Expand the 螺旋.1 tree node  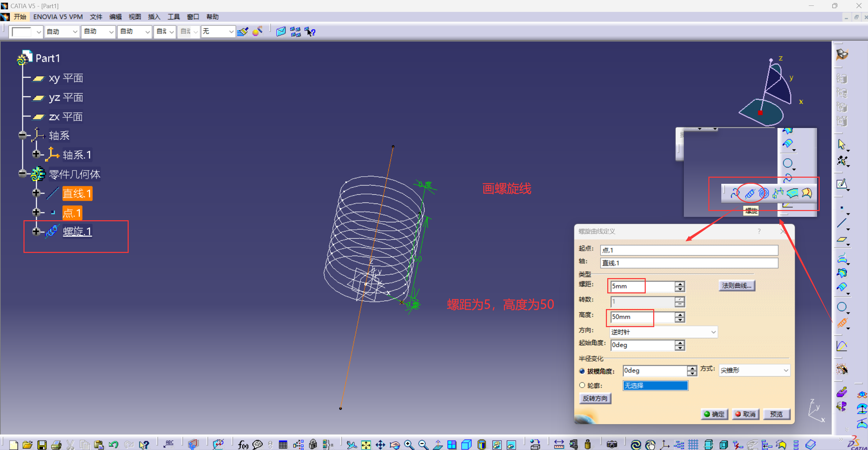click(36, 231)
